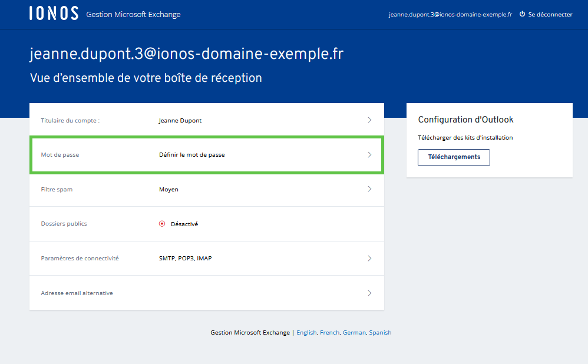Open Paramètres de connectivité chevron arrow
Screen dimensions: 588x364
369,258
